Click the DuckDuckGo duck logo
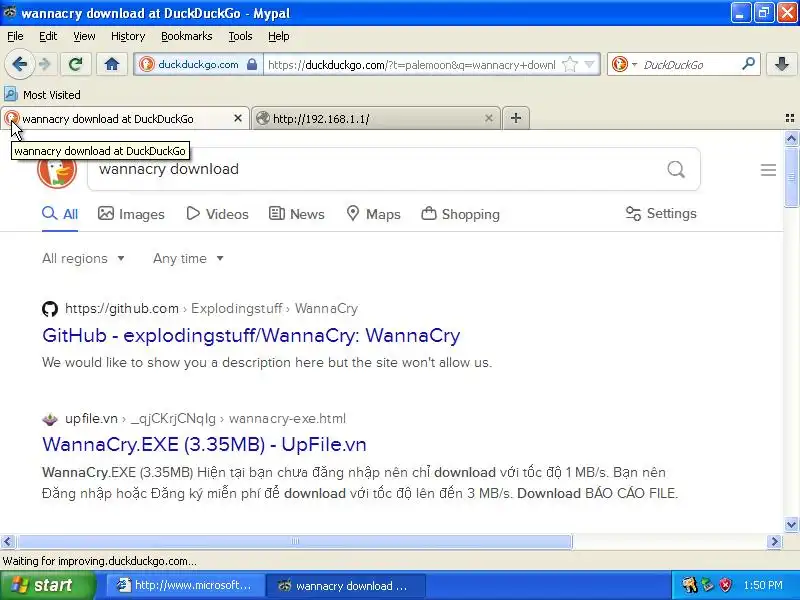 coord(57,170)
